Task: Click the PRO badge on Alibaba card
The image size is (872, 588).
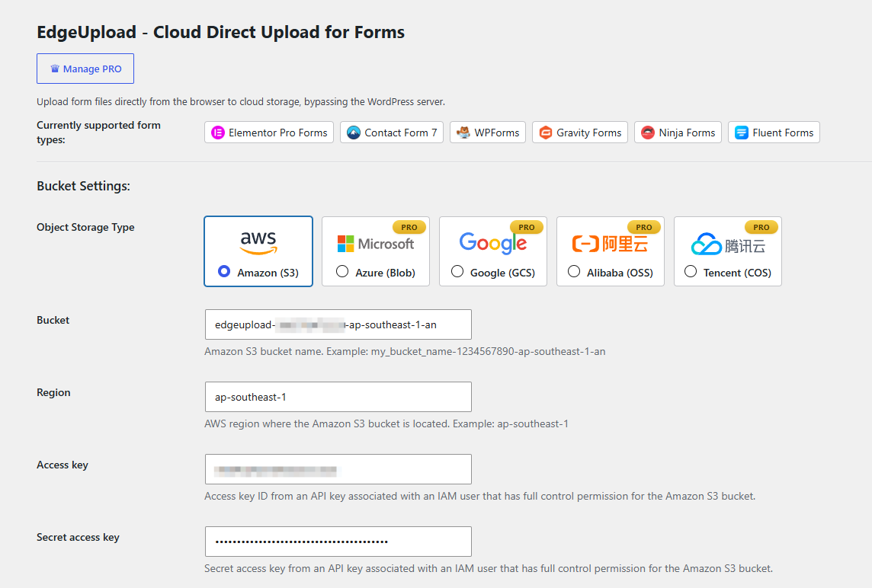Action: [644, 227]
